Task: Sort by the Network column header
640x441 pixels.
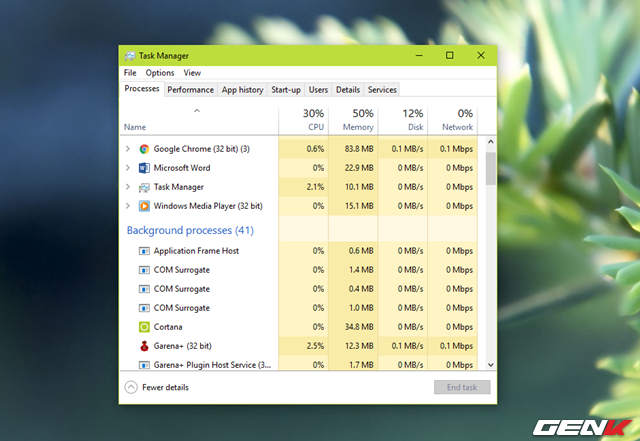Action: 452,120
